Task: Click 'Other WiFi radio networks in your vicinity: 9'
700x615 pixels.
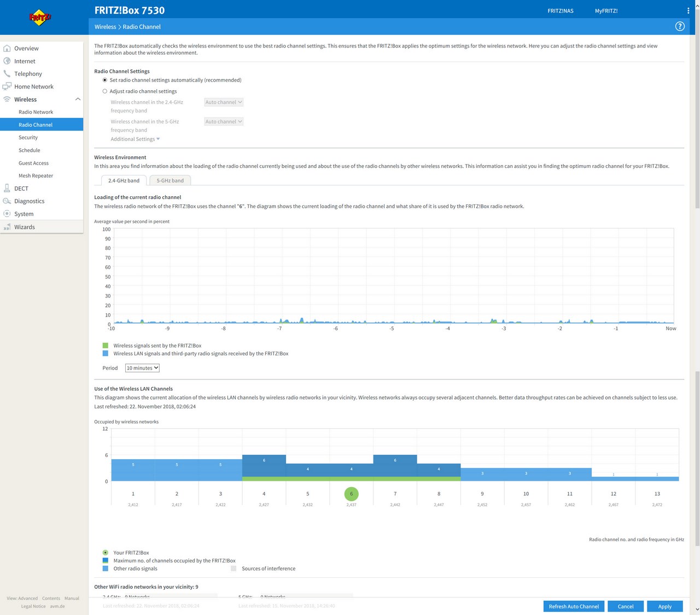Action: (146, 587)
